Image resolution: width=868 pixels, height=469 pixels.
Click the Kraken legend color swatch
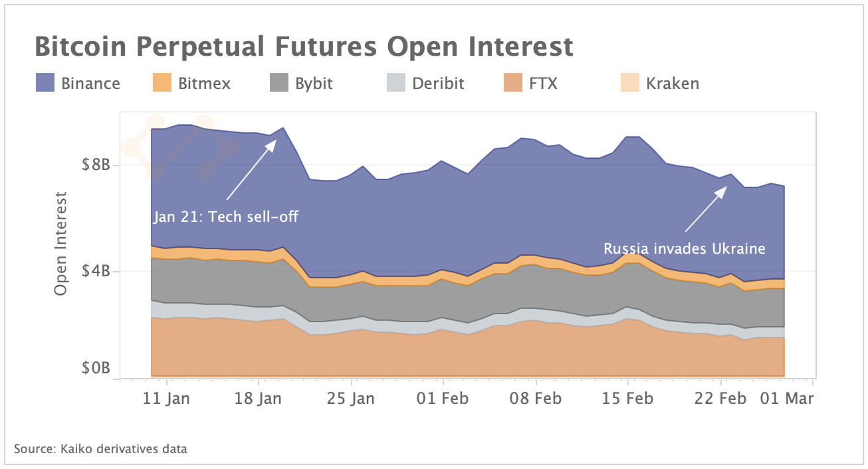coord(629,83)
